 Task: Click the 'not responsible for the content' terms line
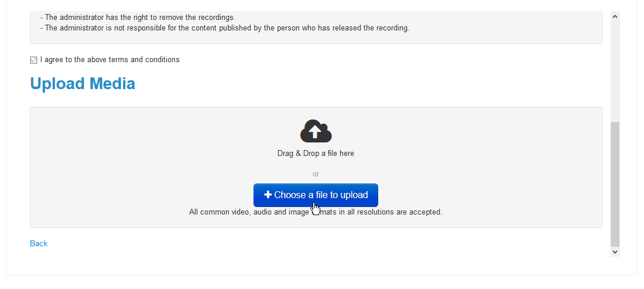[x=225, y=28]
